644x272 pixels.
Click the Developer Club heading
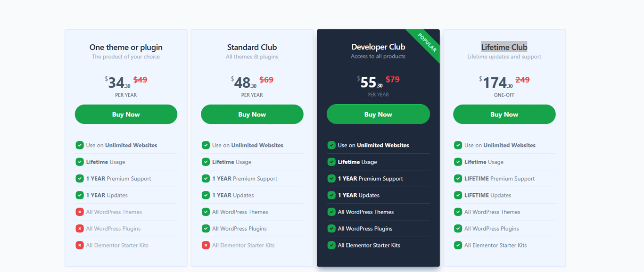(378, 47)
